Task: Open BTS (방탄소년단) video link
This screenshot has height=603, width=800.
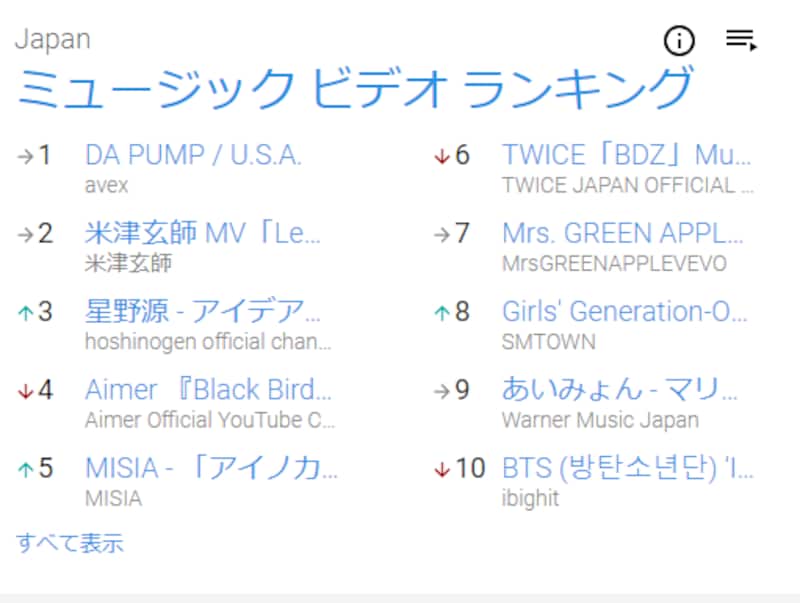Action: pos(625,467)
